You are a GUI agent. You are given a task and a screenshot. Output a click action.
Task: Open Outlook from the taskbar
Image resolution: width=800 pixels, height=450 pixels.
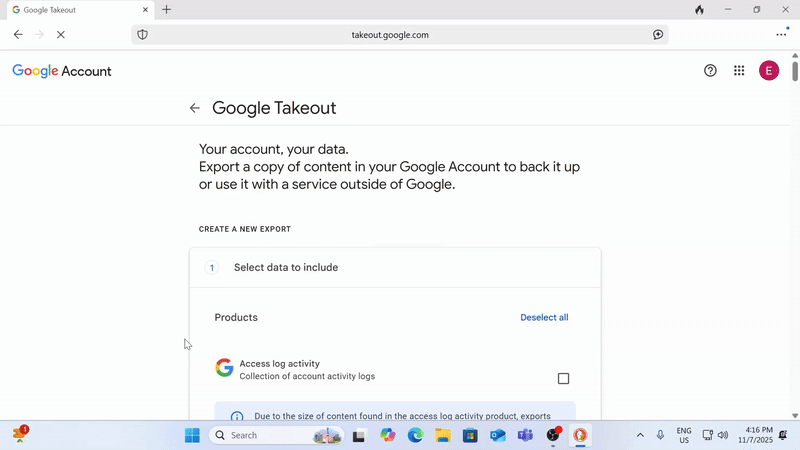pos(498,435)
